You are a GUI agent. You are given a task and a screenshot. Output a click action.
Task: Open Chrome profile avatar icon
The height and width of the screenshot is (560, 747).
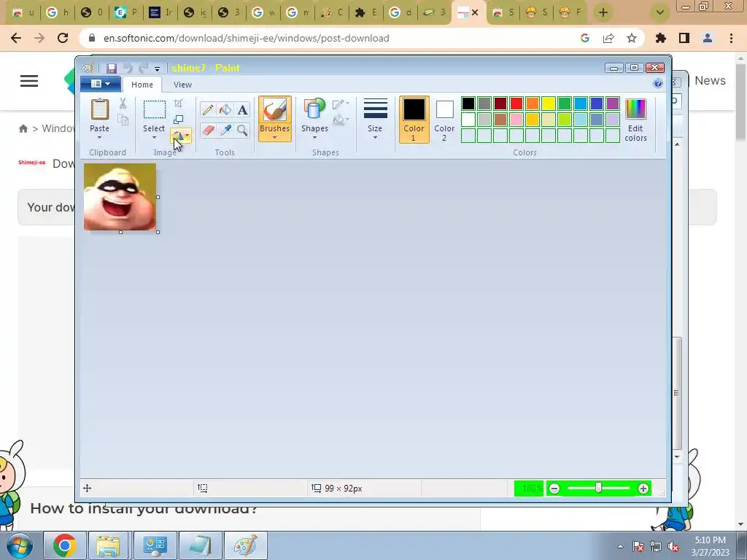tap(708, 38)
